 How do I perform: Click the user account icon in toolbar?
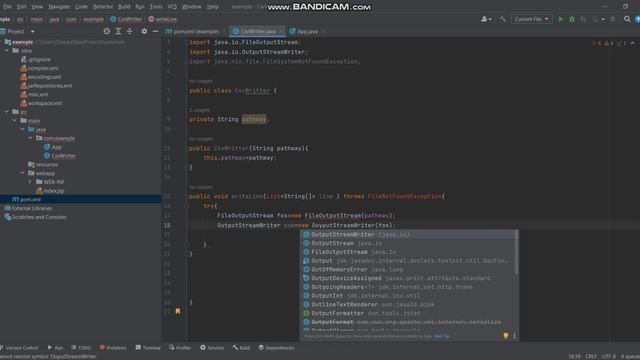click(x=484, y=19)
